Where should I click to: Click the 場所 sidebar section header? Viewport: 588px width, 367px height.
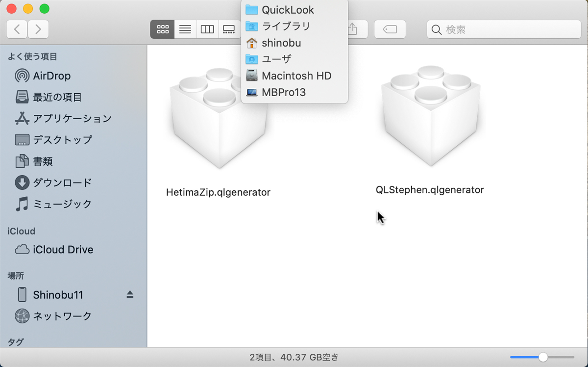pyautogui.click(x=16, y=276)
